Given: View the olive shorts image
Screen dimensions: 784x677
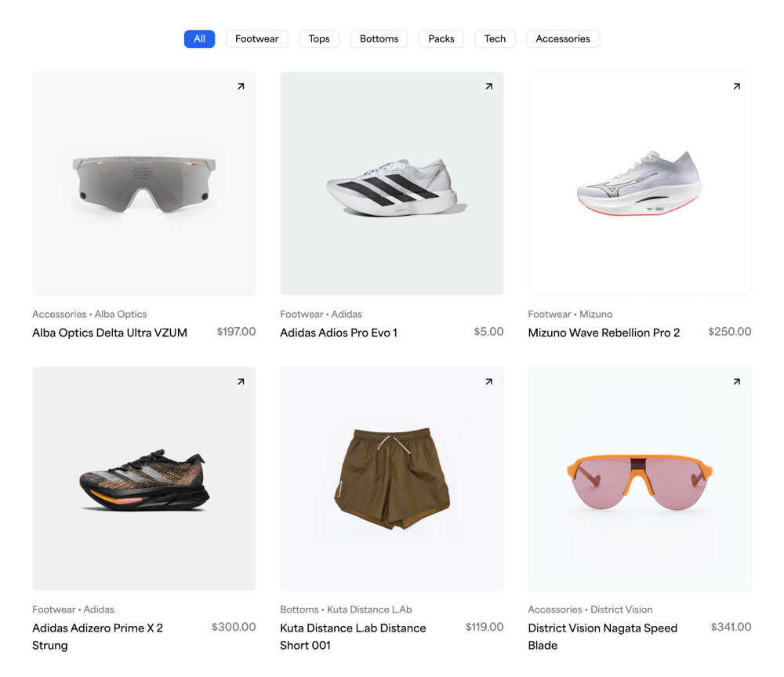Looking at the screenshot, I should (x=392, y=479).
